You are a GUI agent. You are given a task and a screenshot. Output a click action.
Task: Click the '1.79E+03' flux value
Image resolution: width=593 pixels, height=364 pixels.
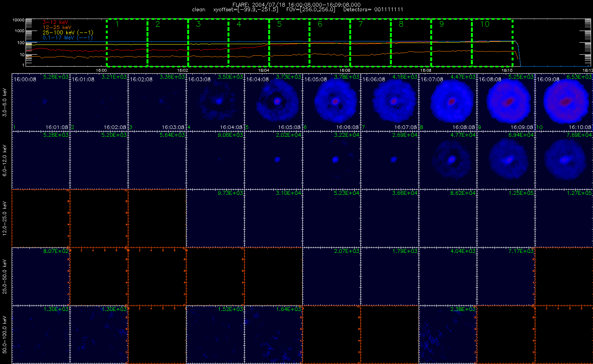coord(405,251)
